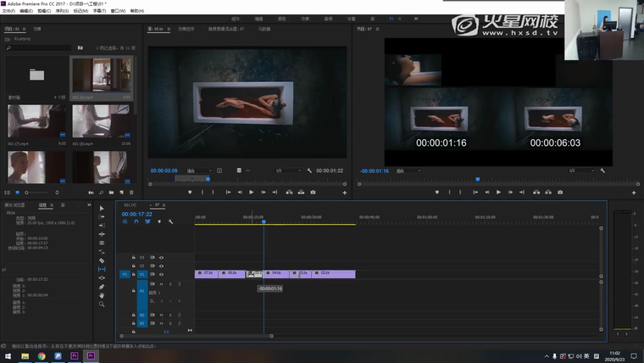Select the Hand tool
This screenshot has width=644, height=363.
coord(102,296)
